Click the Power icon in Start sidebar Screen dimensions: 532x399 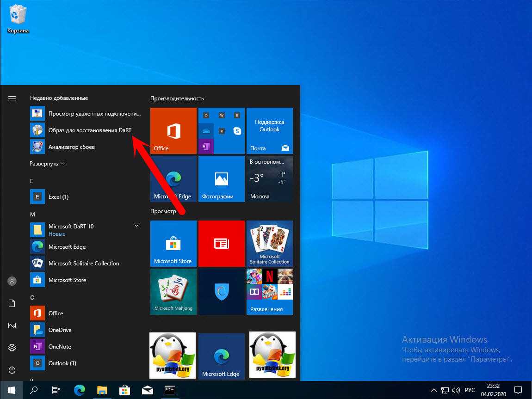point(12,370)
